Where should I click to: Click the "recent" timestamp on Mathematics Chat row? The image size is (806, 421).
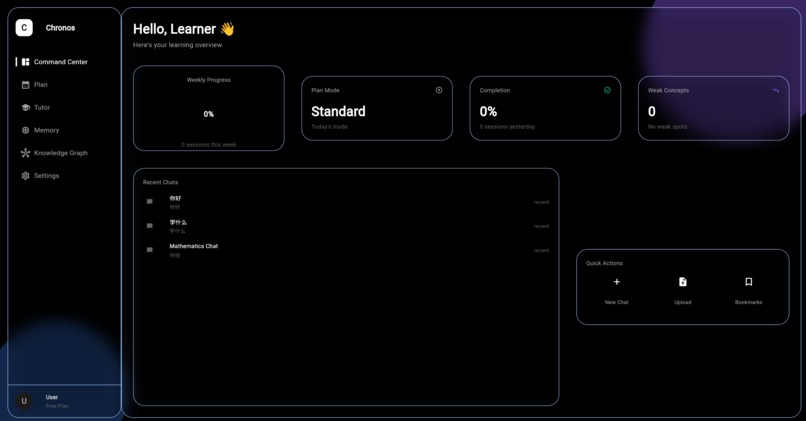pos(541,251)
